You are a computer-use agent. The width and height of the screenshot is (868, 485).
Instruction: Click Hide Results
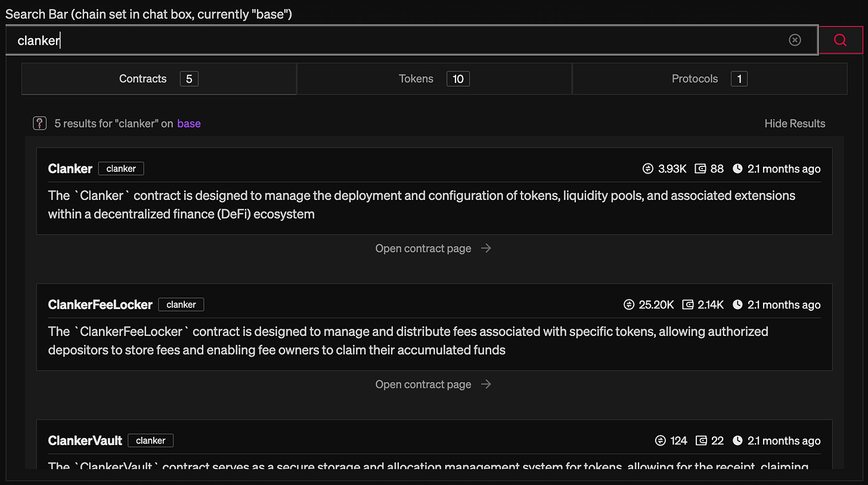point(795,123)
